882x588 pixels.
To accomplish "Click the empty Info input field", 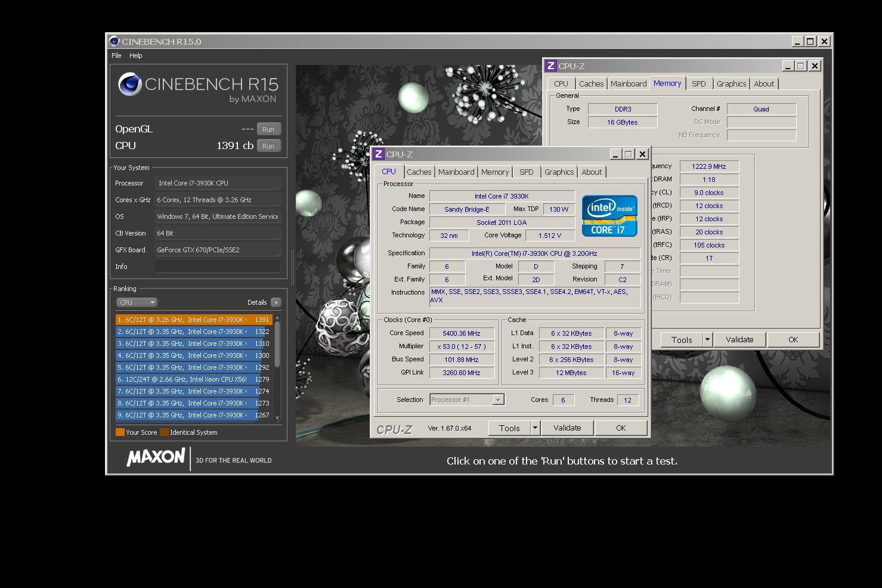I will [218, 267].
